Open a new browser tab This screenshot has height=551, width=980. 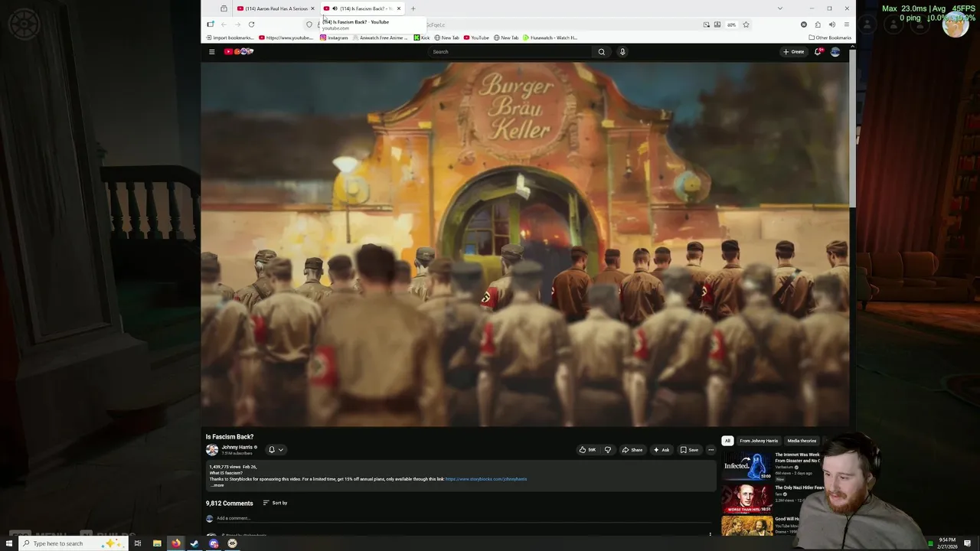coord(413,8)
